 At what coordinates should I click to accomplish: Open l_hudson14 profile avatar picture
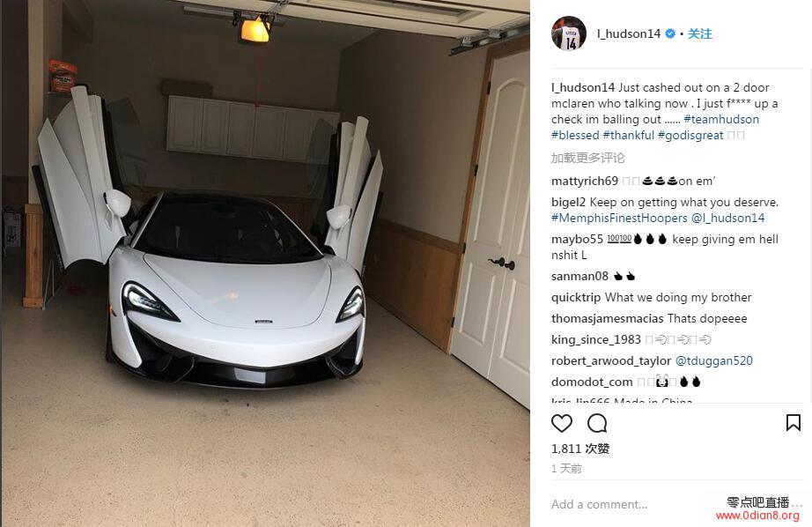click(569, 33)
